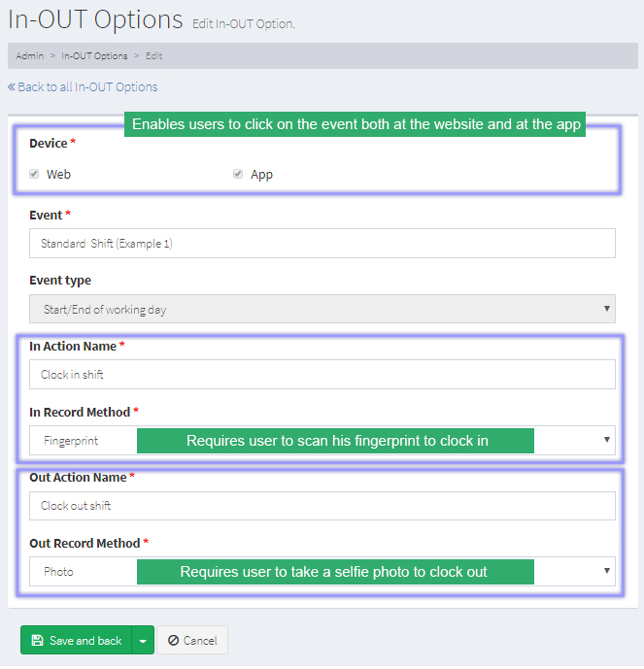Open the Save and back split arrow
The image size is (644, 669).
tap(143, 641)
